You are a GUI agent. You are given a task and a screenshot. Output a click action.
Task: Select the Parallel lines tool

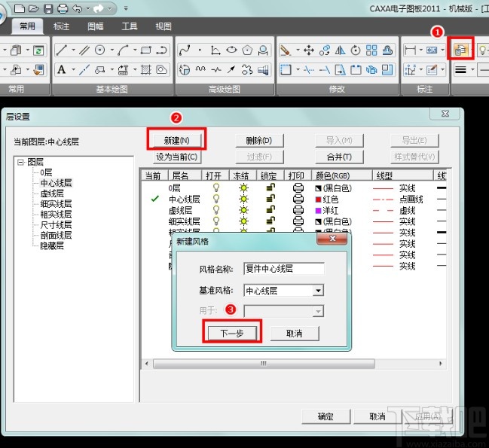point(84,50)
